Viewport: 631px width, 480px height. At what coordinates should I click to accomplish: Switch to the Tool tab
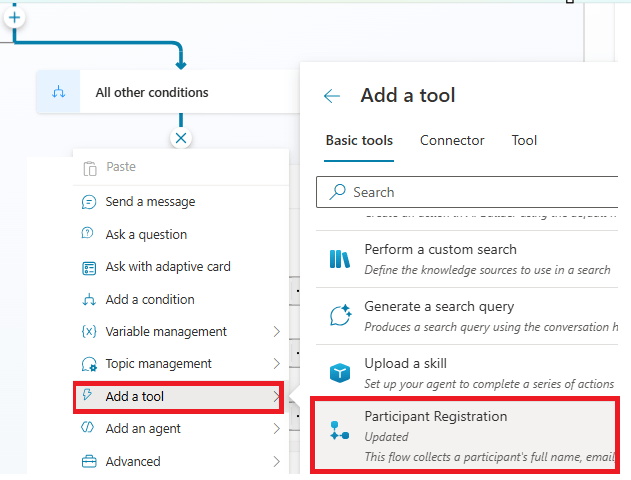(524, 141)
